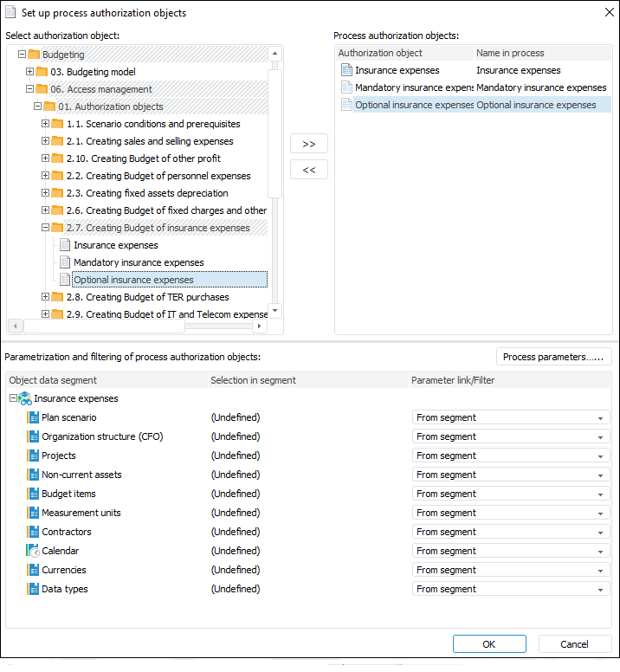Remove object using << button
Screen dimensions: 620x672
tap(309, 170)
